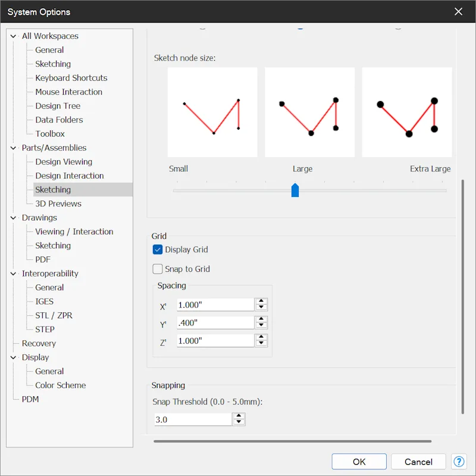Viewport: 476px width, 476px height.
Task: Collapse the Drawings tree node
Action: coord(13,218)
